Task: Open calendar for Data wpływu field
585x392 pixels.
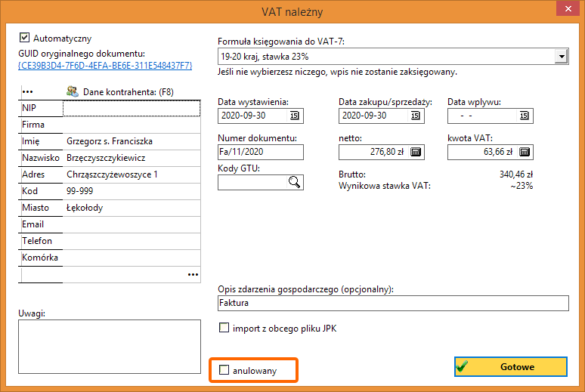Action: pos(525,116)
